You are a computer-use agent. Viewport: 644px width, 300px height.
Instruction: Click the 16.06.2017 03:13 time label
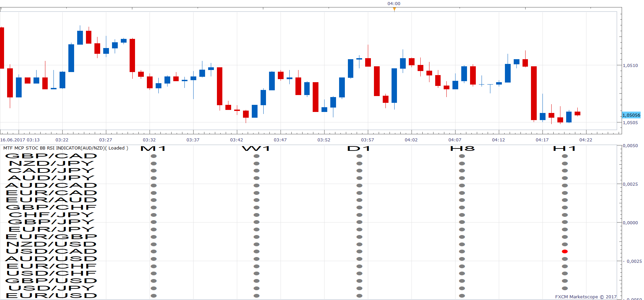20,140
